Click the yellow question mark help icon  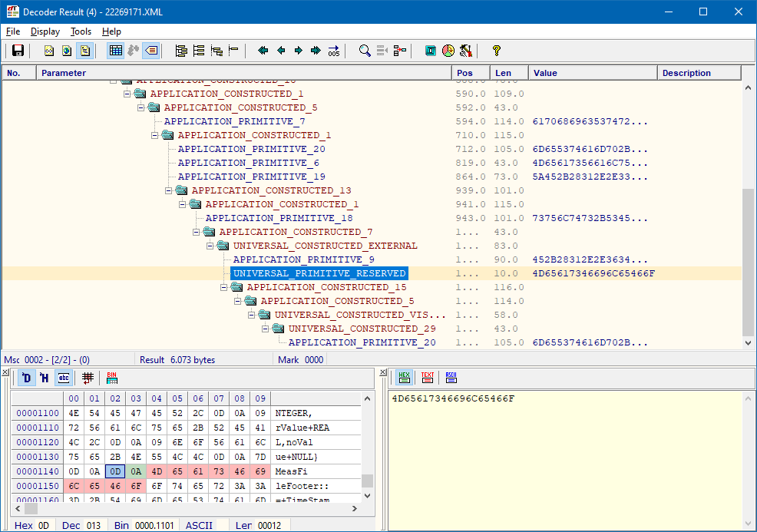click(x=496, y=51)
